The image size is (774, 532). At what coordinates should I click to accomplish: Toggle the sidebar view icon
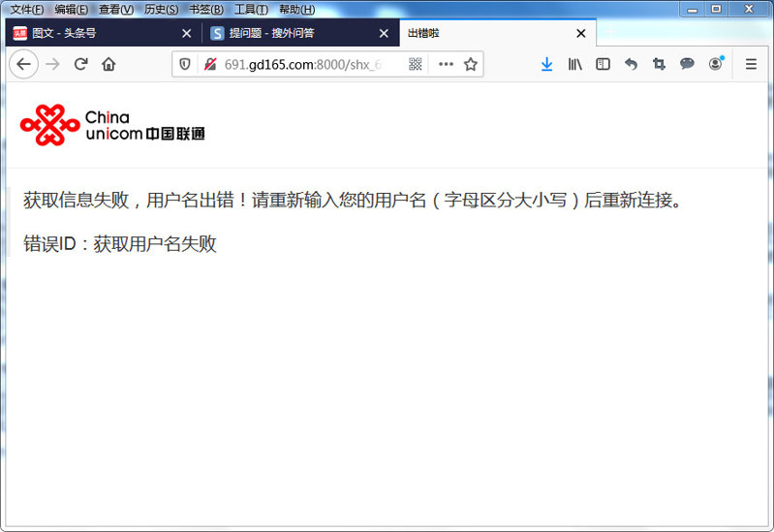tap(603, 64)
